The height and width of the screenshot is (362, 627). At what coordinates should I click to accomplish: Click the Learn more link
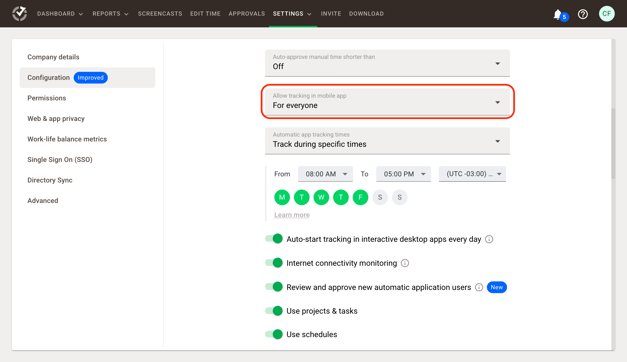click(x=292, y=215)
